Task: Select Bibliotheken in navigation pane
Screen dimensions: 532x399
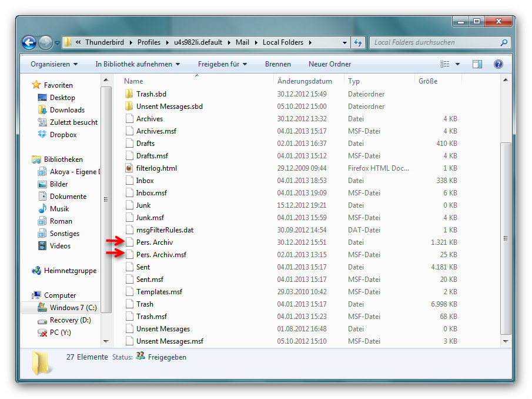Action: coord(63,159)
